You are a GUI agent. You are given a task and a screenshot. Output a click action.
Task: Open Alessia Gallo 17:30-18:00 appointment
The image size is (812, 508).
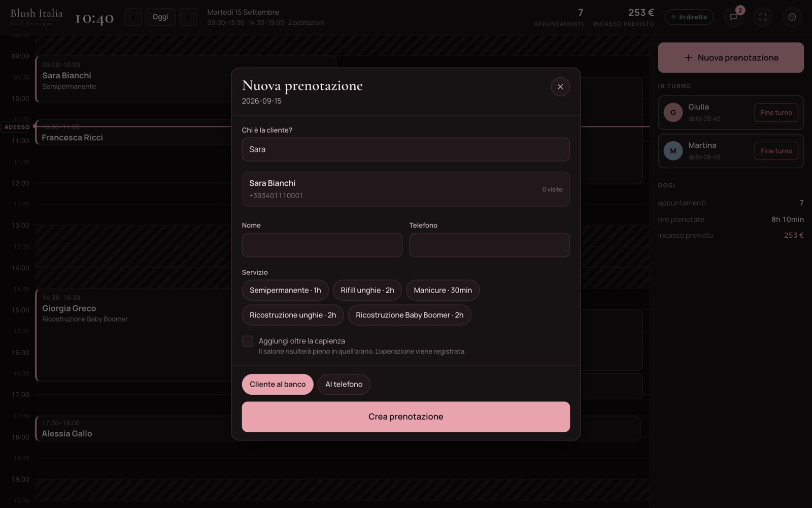point(133,429)
